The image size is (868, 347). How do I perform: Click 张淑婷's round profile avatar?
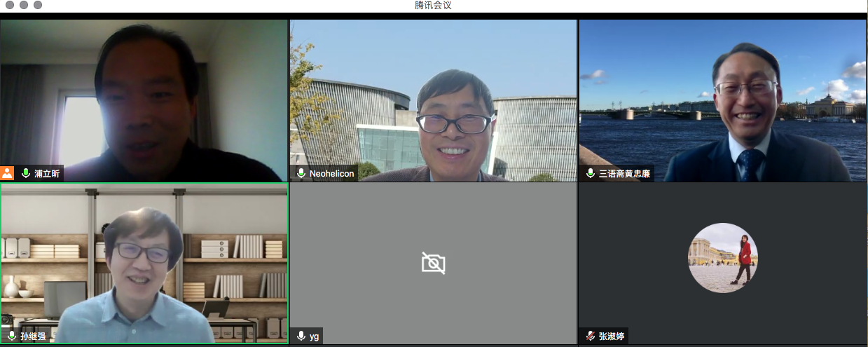[x=723, y=258]
